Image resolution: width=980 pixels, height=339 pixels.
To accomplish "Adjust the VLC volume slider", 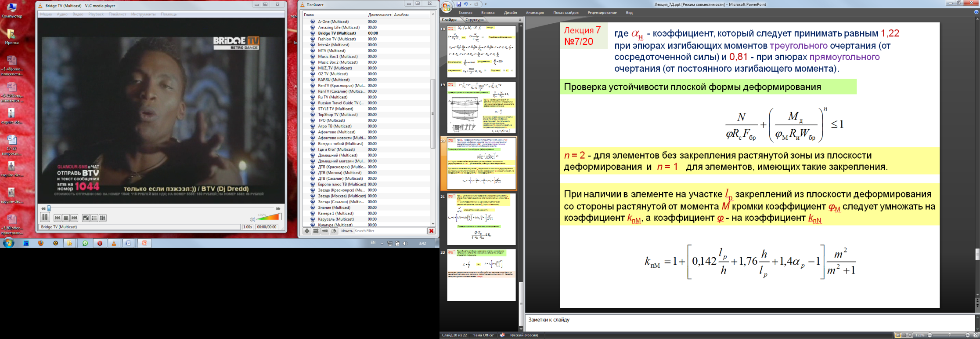I will click(269, 217).
